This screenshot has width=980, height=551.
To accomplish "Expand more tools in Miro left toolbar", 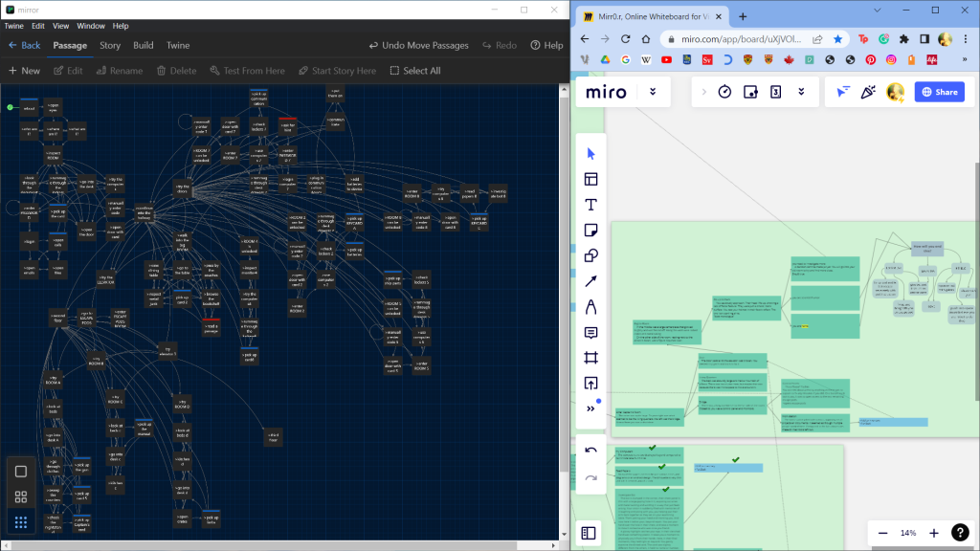I will [x=590, y=408].
